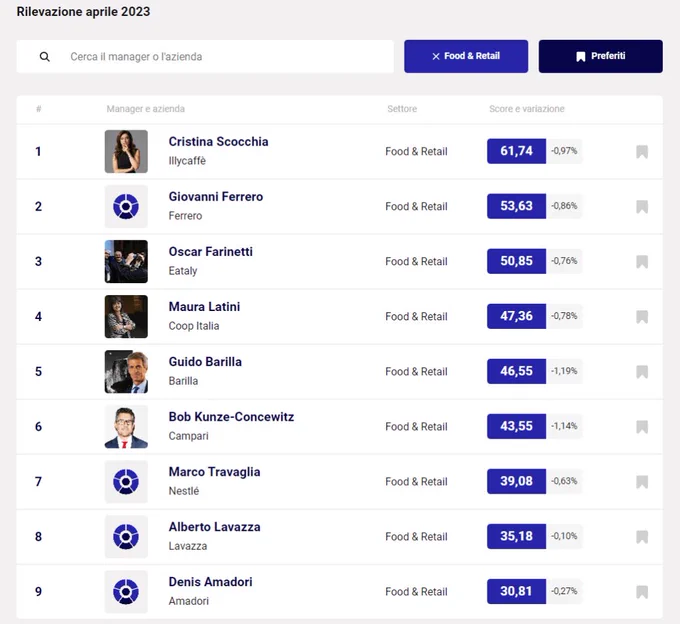Open the Alberto Lavazza name link
Viewport: 680px width, 624px height.
(x=214, y=527)
